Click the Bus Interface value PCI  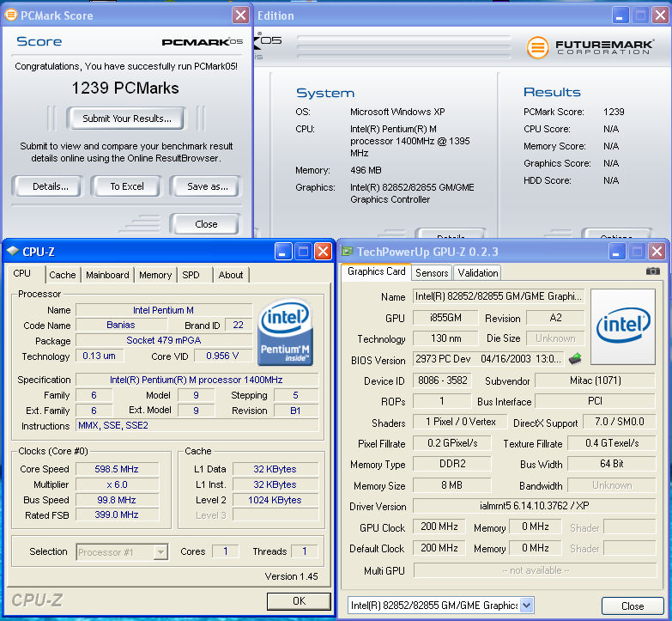596,401
